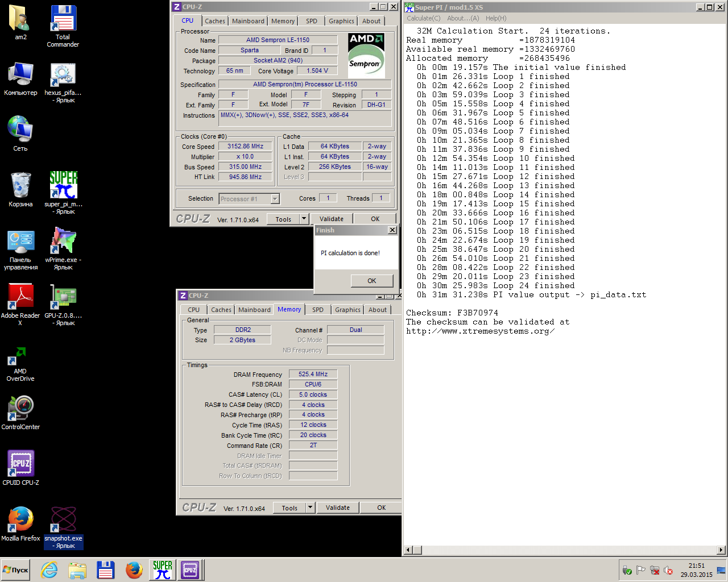Viewport: 728px width, 582px height.
Task: Select Mainboard tab in top CPU-Z window
Action: [248, 21]
